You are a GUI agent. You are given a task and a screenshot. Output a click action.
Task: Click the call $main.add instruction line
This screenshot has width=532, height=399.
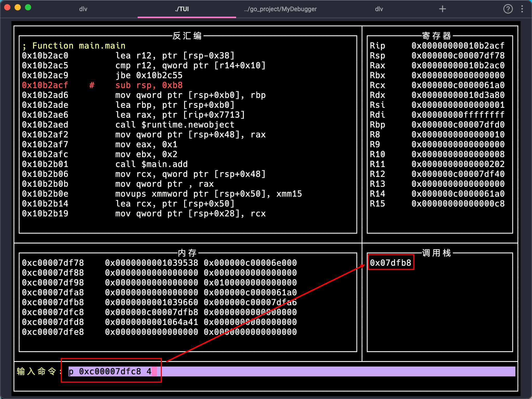(151, 164)
